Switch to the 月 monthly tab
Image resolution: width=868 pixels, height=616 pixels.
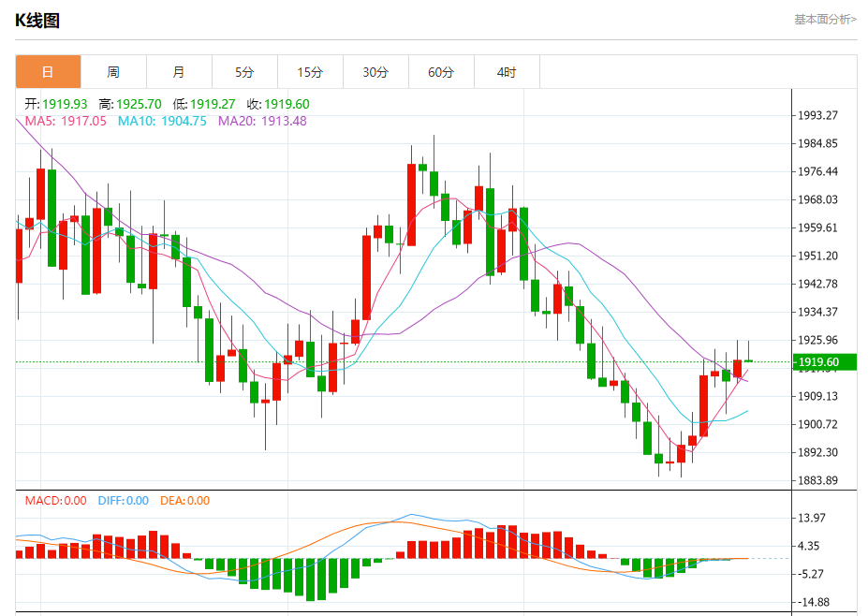179,72
